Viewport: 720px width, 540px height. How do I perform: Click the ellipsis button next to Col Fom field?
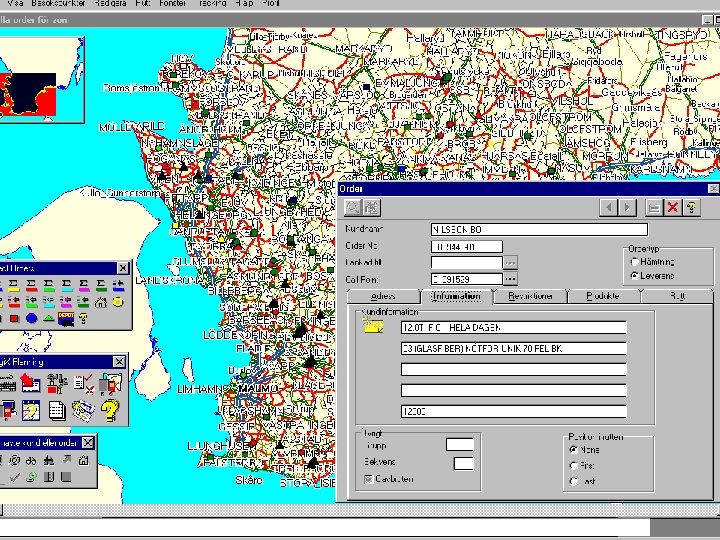[x=511, y=279]
